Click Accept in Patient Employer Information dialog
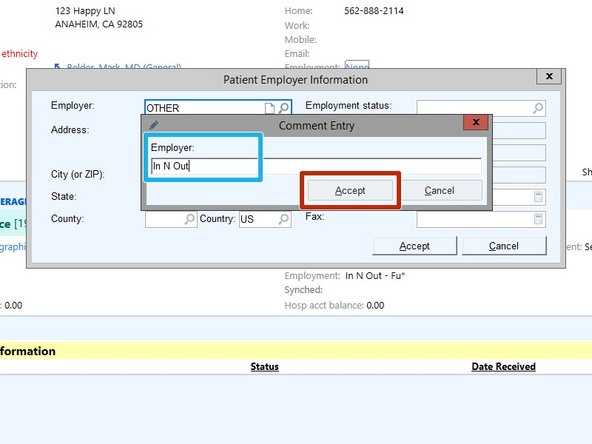The height and width of the screenshot is (444, 592). pos(415,246)
